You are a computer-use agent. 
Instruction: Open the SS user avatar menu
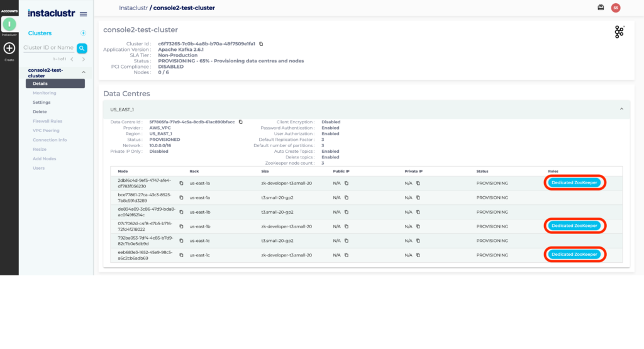coord(616,8)
